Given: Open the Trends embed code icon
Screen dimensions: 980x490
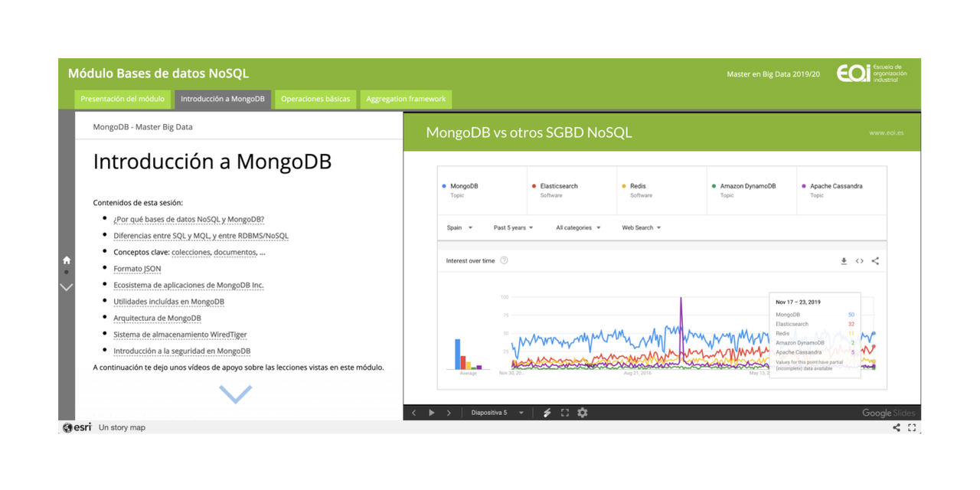Looking at the screenshot, I should (859, 260).
